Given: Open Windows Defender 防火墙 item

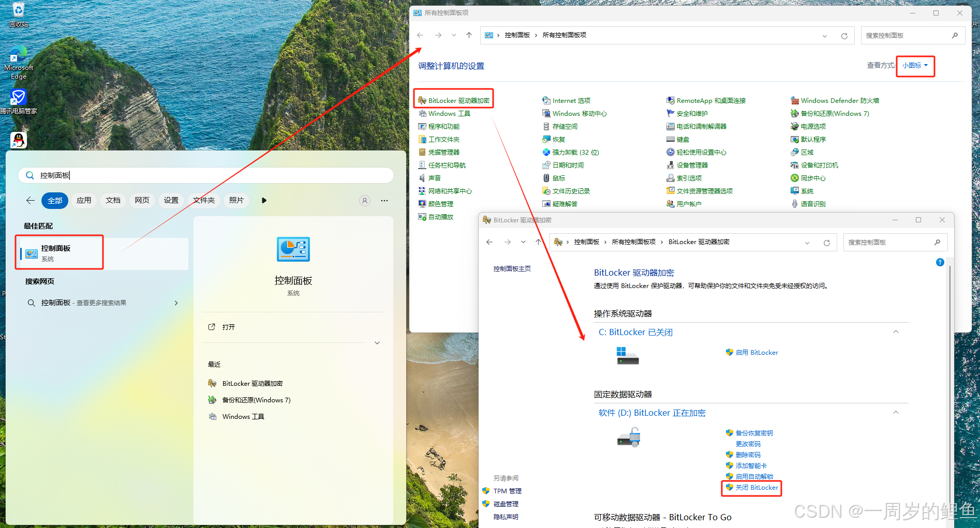Looking at the screenshot, I should pyautogui.click(x=835, y=101).
